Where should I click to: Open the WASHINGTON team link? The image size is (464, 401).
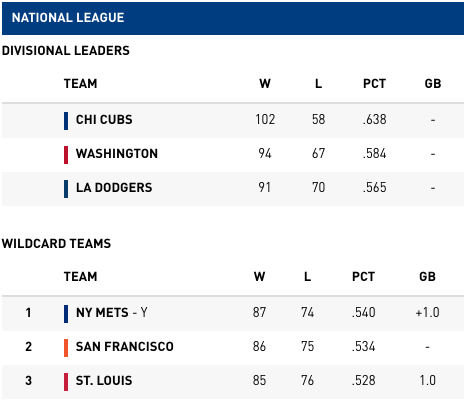117,154
